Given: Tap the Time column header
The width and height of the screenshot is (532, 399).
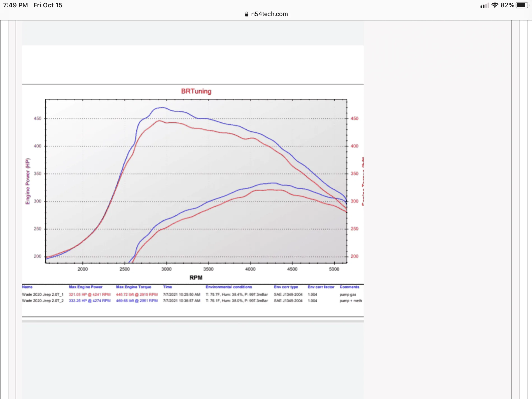Looking at the screenshot, I should [167, 287].
